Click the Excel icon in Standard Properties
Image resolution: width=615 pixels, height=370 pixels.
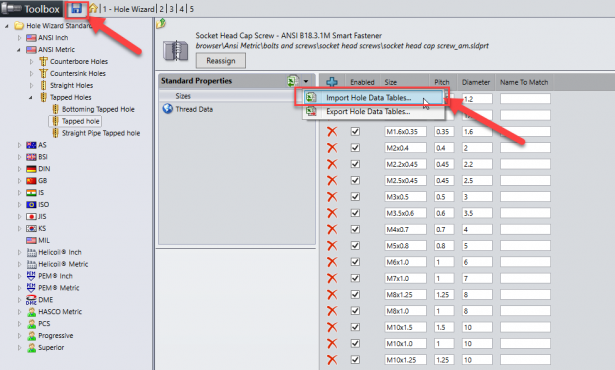tap(292, 81)
